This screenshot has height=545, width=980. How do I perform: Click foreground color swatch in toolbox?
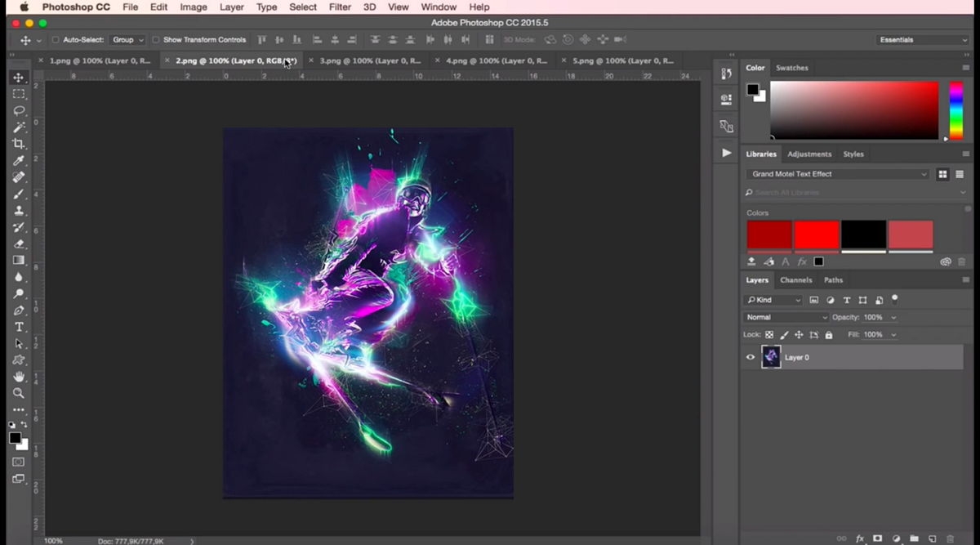(x=15, y=438)
